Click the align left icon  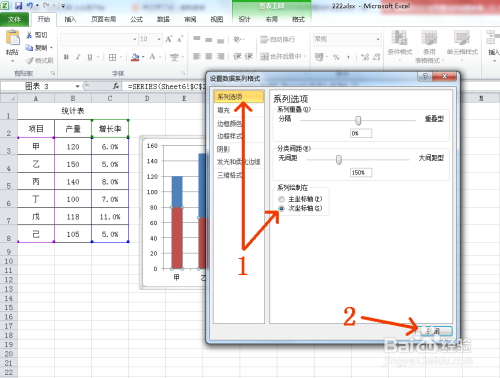click(x=197, y=56)
